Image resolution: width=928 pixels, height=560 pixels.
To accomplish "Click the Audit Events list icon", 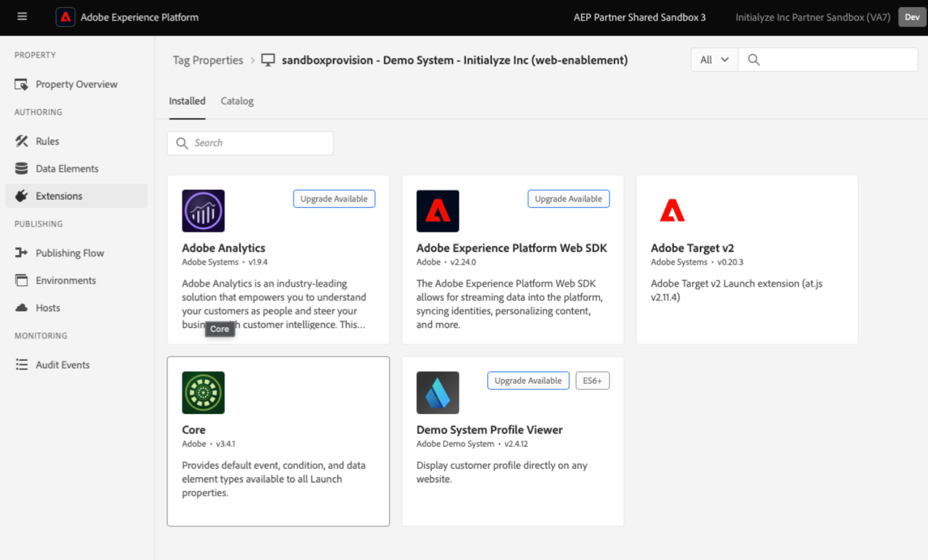I will 21,364.
